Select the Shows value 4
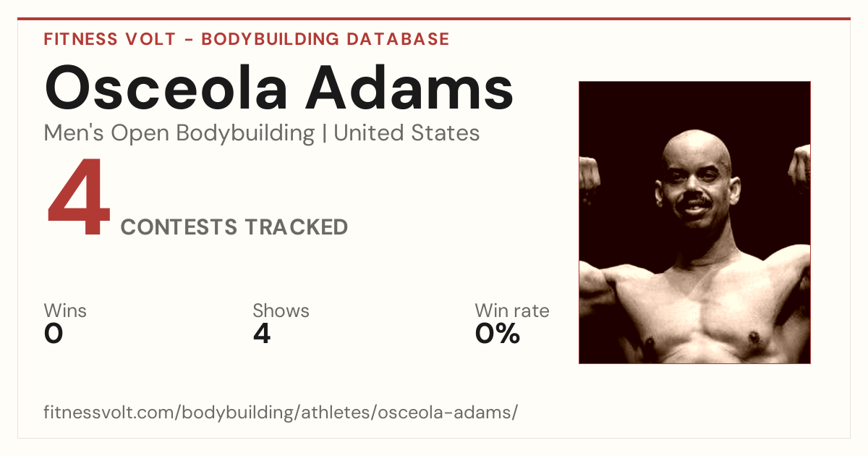Image resolution: width=868 pixels, height=456 pixels. coord(262,334)
